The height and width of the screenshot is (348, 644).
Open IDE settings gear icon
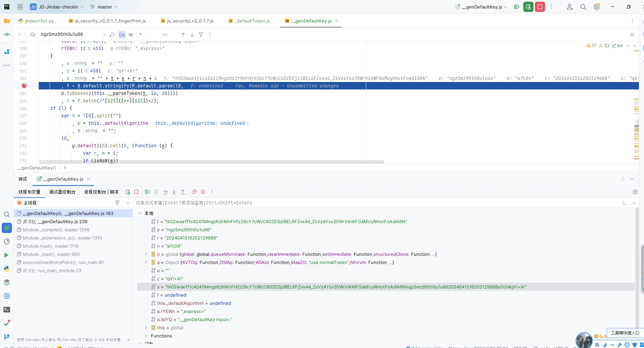point(597,7)
